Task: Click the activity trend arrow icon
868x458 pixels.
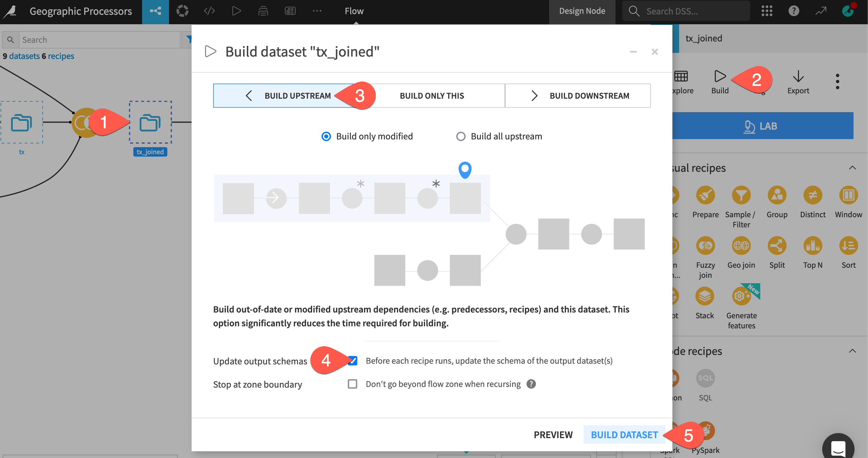Action: pos(821,11)
